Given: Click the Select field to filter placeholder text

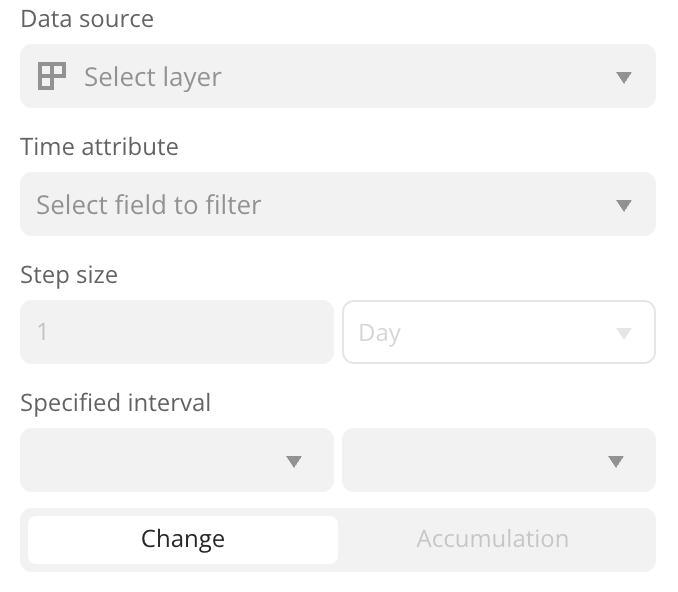Looking at the screenshot, I should point(149,205).
